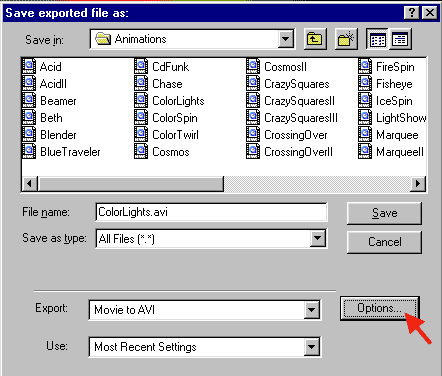Click the Cancel button

point(384,242)
